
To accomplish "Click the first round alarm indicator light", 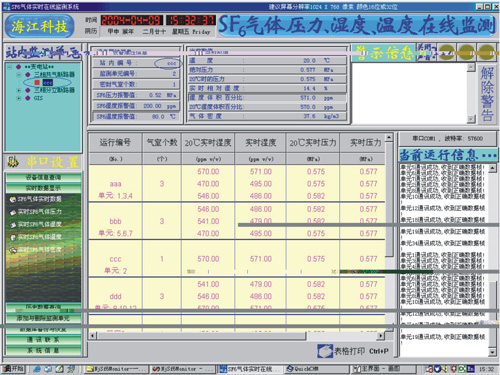I will click(446, 53).
